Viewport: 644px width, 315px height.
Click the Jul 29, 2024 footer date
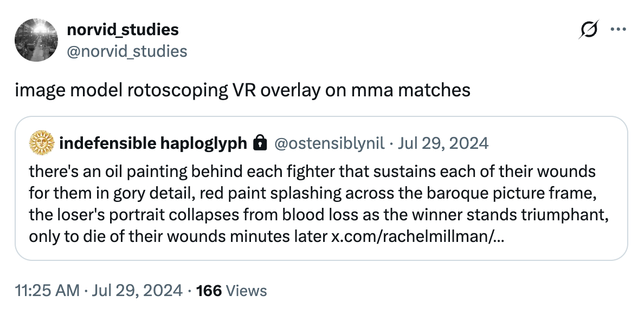[137, 291]
